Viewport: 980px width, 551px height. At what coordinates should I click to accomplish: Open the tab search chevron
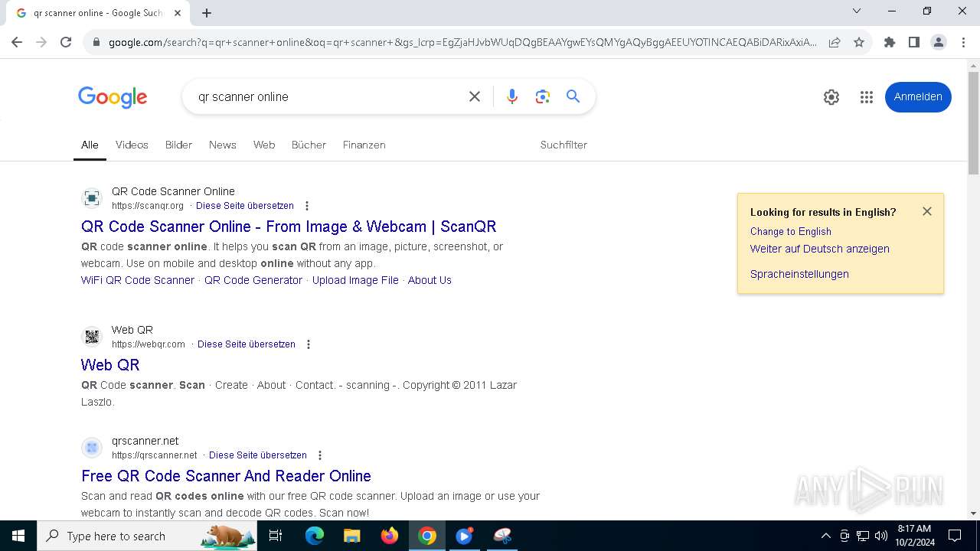coord(857,11)
